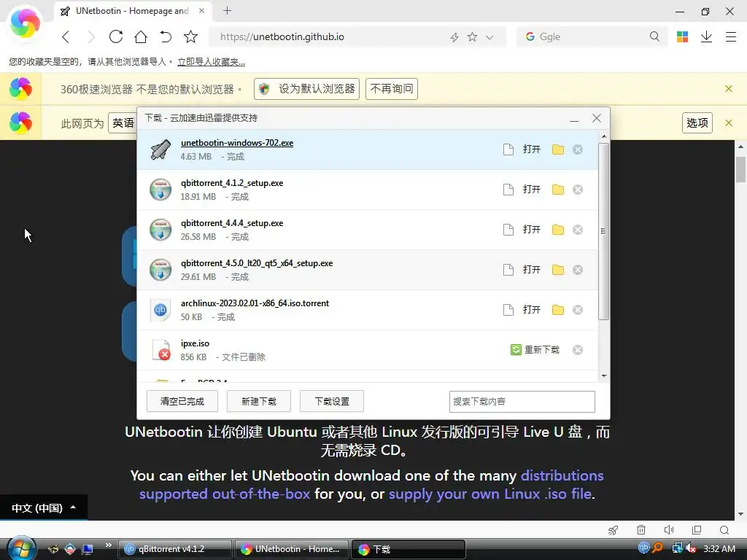
Task: Set as default browser button
Action: click(x=307, y=89)
